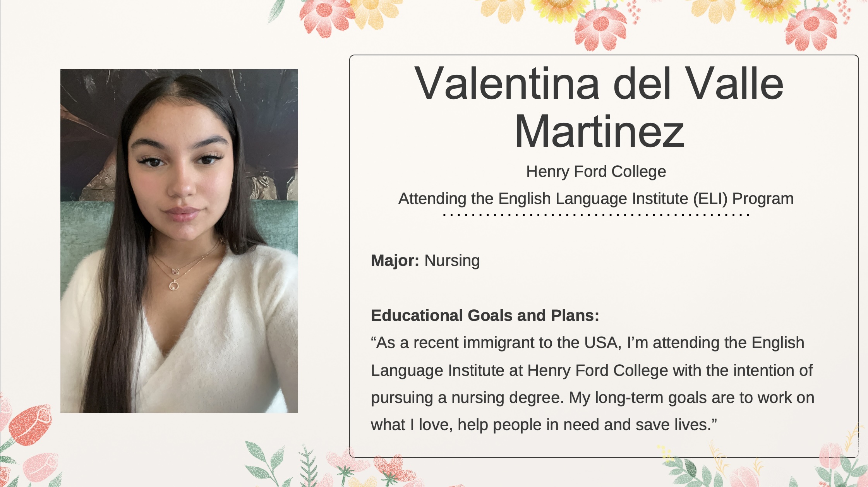Click the bold 'Major:' label
The image size is (868, 487).
click(x=395, y=261)
